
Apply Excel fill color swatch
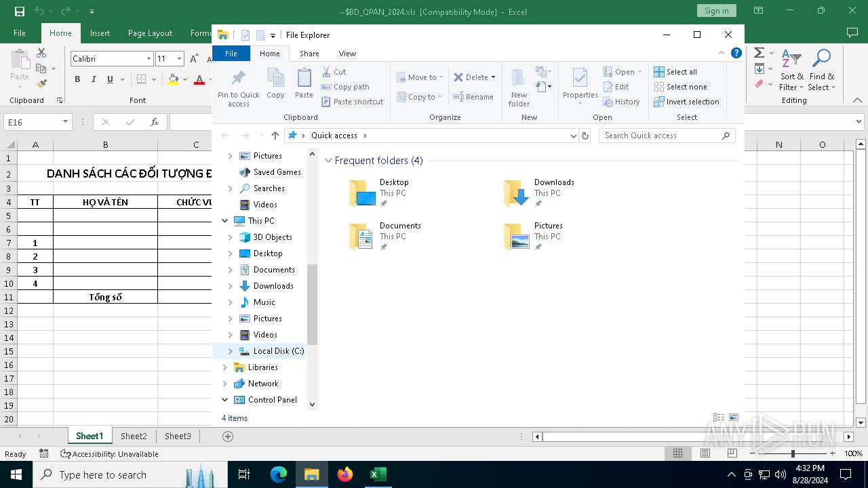click(x=173, y=80)
